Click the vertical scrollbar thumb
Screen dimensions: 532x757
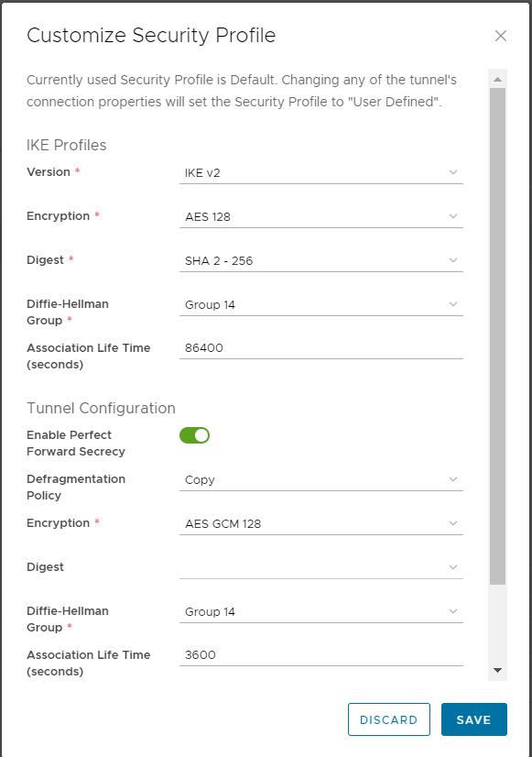pos(498,336)
